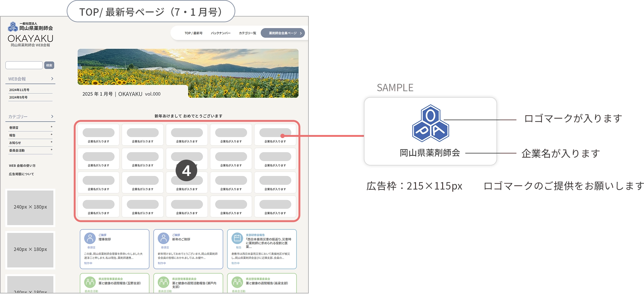This screenshot has height=294, width=644.
Task: Expand the 巻頭言 category item
Action: coord(51,127)
